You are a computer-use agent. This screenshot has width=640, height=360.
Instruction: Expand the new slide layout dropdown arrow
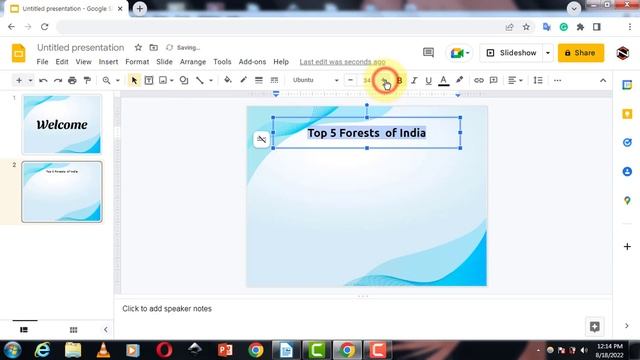click(30, 80)
